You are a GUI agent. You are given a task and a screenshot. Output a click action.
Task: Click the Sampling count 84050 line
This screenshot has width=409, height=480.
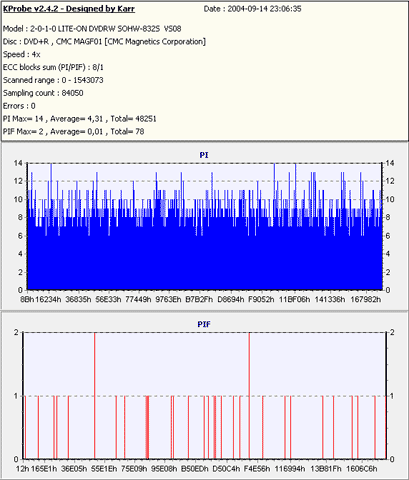[x=43, y=93]
